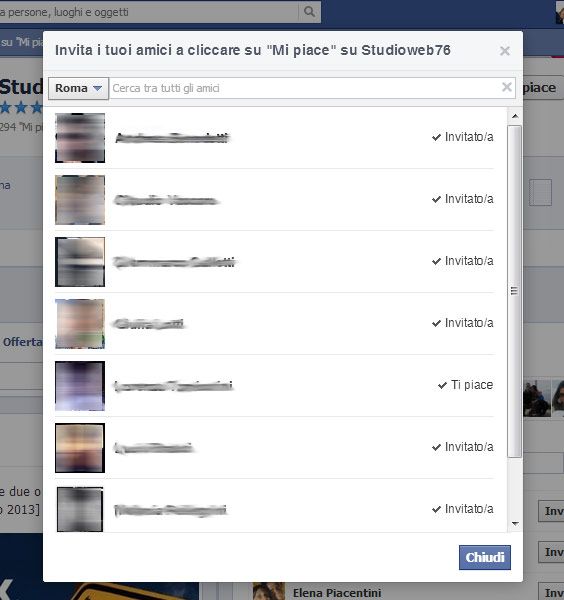Open the last visible friend's profile picture
This screenshot has height=600, width=564.
tap(80, 509)
